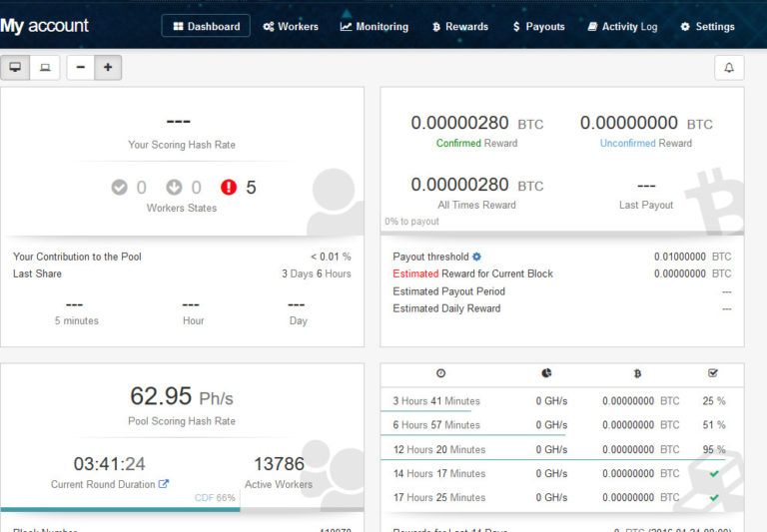This screenshot has height=532, width=767.
Task: Click the plus zoom-in button
Action: 108,68
